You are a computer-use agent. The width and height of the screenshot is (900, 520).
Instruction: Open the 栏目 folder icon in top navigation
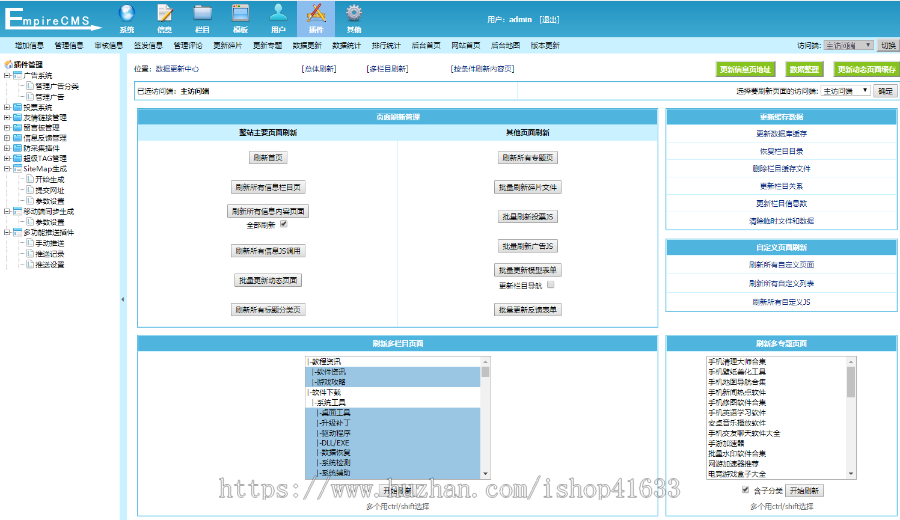pyautogui.click(x=203, y=13)
